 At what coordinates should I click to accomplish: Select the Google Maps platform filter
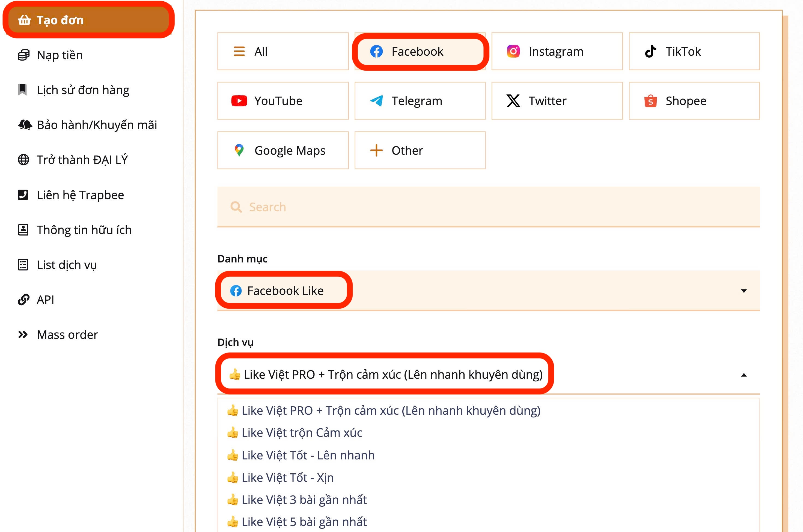(283, 150)
